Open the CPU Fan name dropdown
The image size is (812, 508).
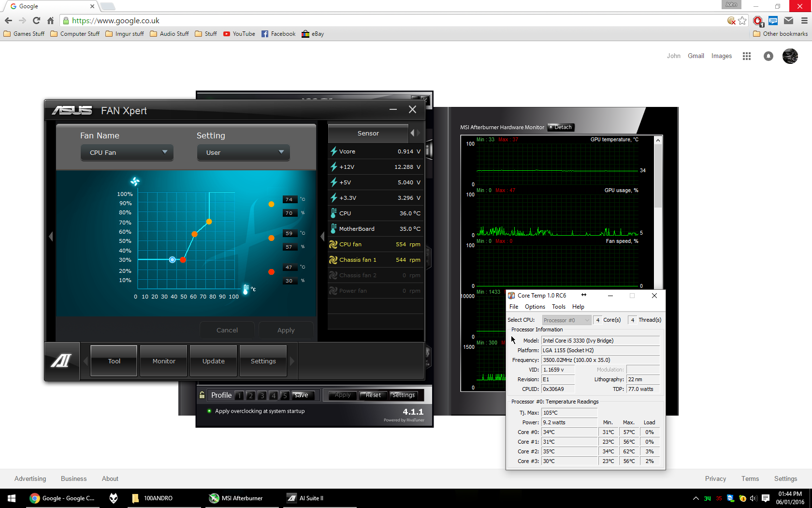point(127,152)
